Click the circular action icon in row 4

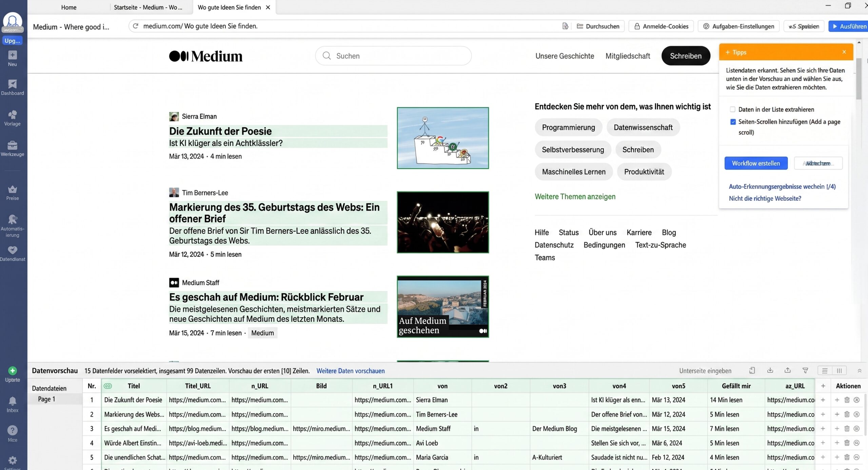pos(856,443)
